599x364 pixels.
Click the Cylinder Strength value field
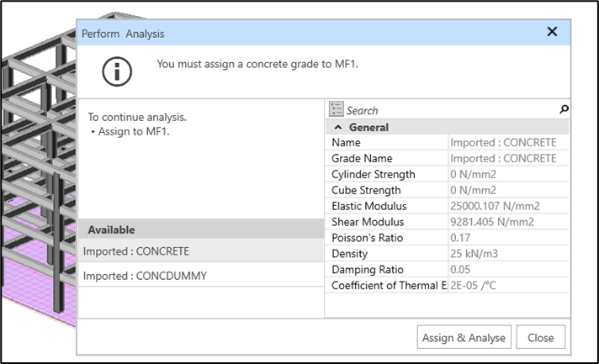click(x=508, y=174)
